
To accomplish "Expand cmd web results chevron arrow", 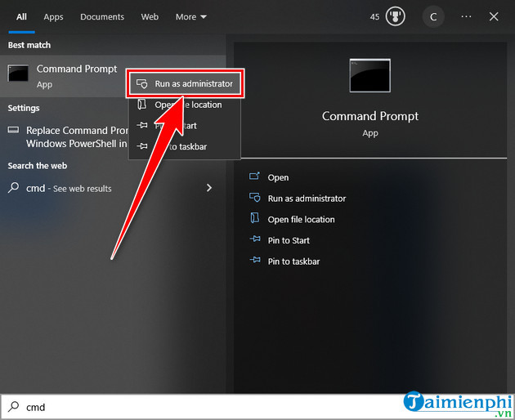I will coord(209,188).
